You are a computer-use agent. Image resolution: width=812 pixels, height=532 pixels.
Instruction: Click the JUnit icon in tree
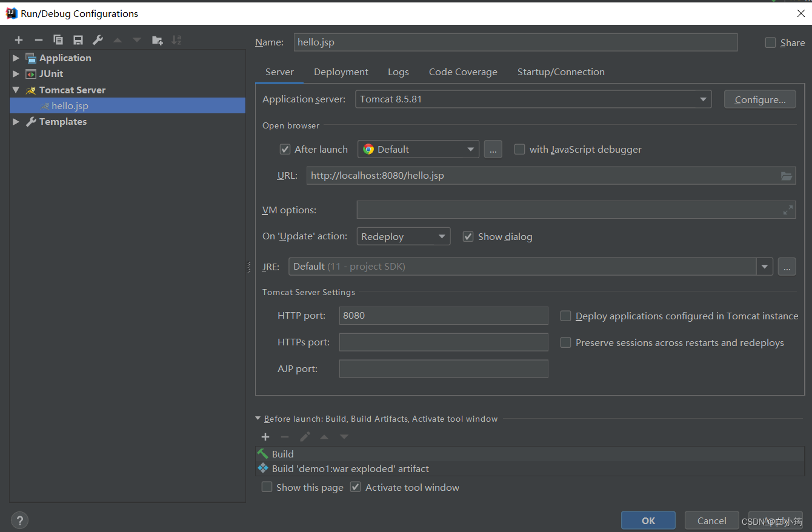(x=31, y=74)
